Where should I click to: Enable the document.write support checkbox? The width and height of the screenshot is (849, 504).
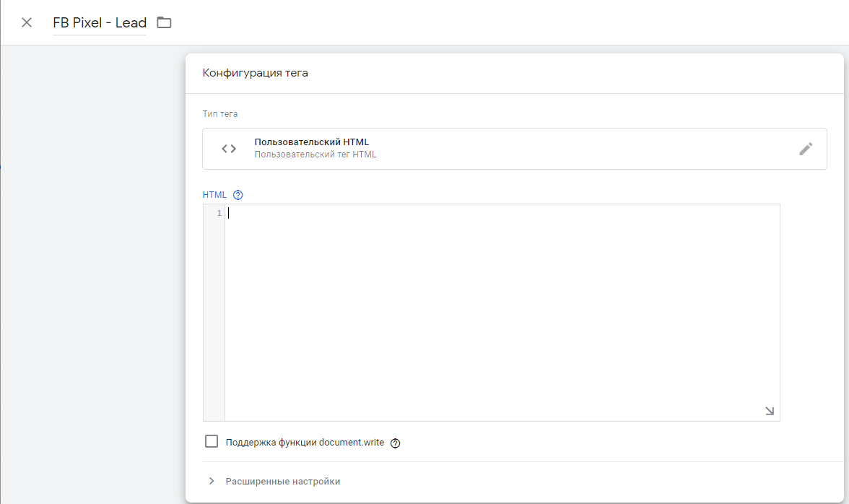pyautogui.click(x=212, y=442)
